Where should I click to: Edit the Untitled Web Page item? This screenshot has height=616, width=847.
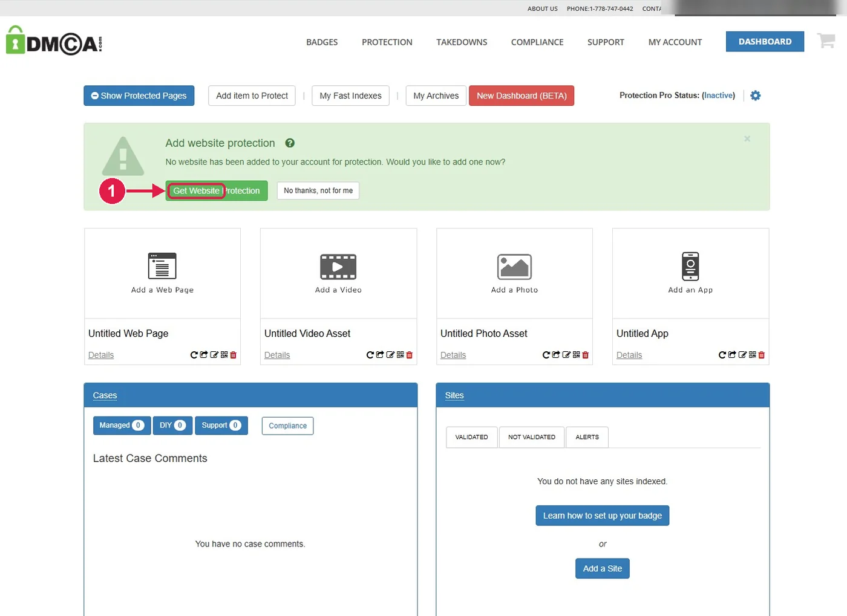(214, 355)
